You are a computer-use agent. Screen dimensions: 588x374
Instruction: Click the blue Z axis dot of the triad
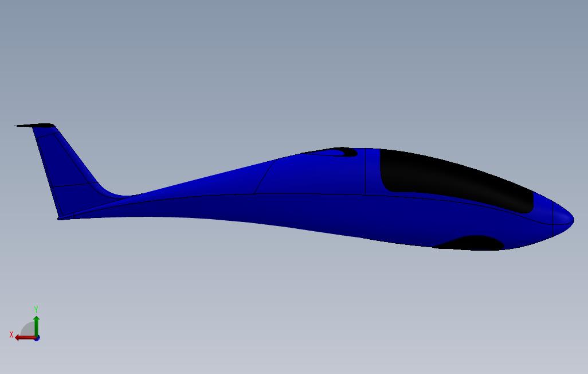[x=37, y=338]
